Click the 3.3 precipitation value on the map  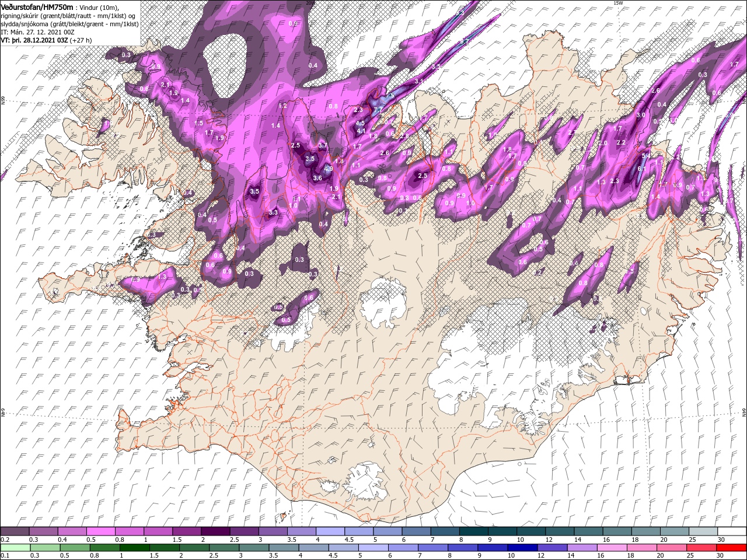click(273, 213)
